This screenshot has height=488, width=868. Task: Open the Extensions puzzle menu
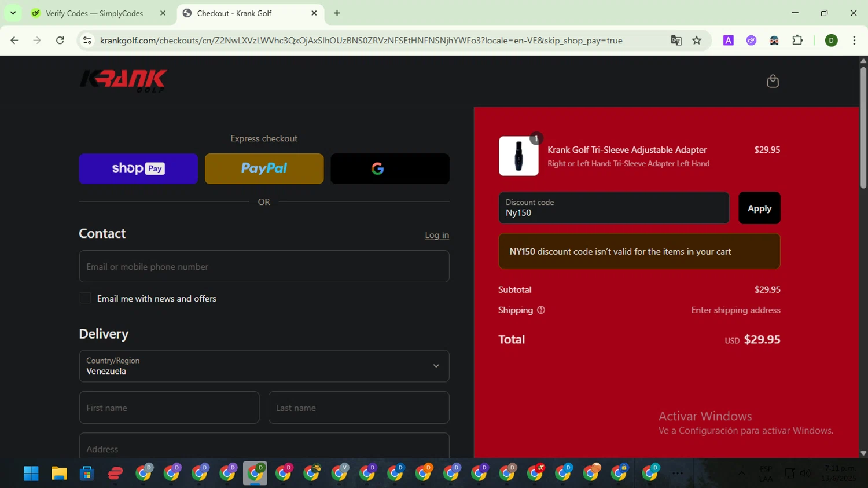click(x=797, y=41)
